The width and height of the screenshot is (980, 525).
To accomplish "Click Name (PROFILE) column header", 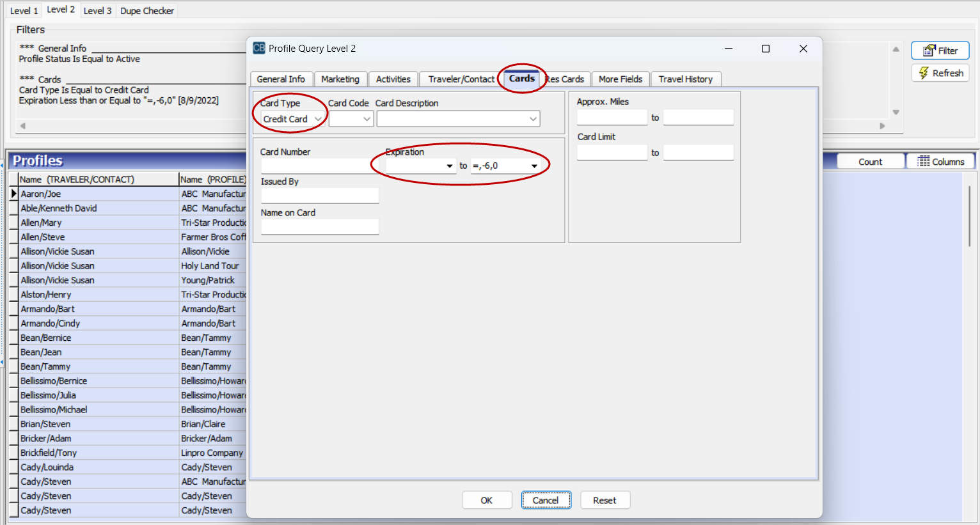I will click(x=212, y=180).
